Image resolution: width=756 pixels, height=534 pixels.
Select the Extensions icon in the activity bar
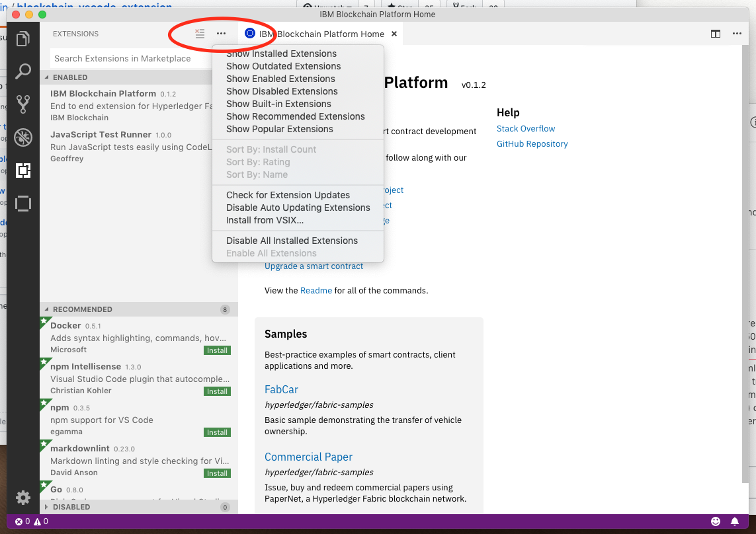[23, 171]
